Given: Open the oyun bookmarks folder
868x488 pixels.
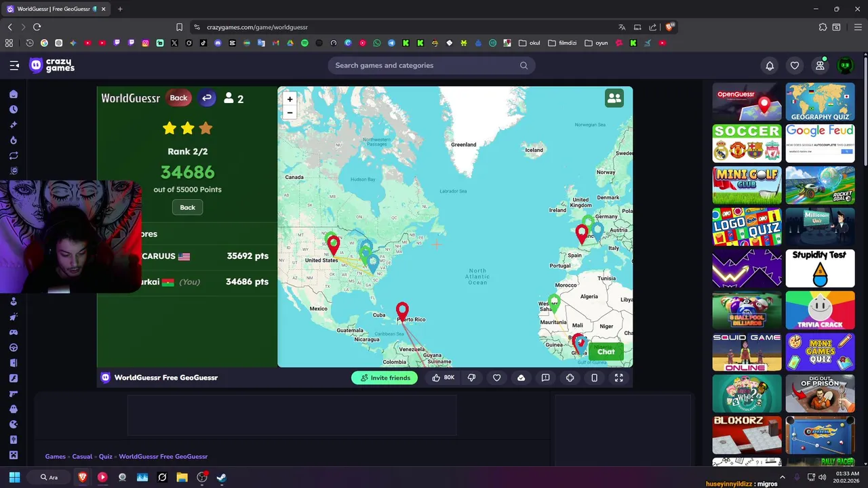Looking at the screenshot, I should point(596,43).
